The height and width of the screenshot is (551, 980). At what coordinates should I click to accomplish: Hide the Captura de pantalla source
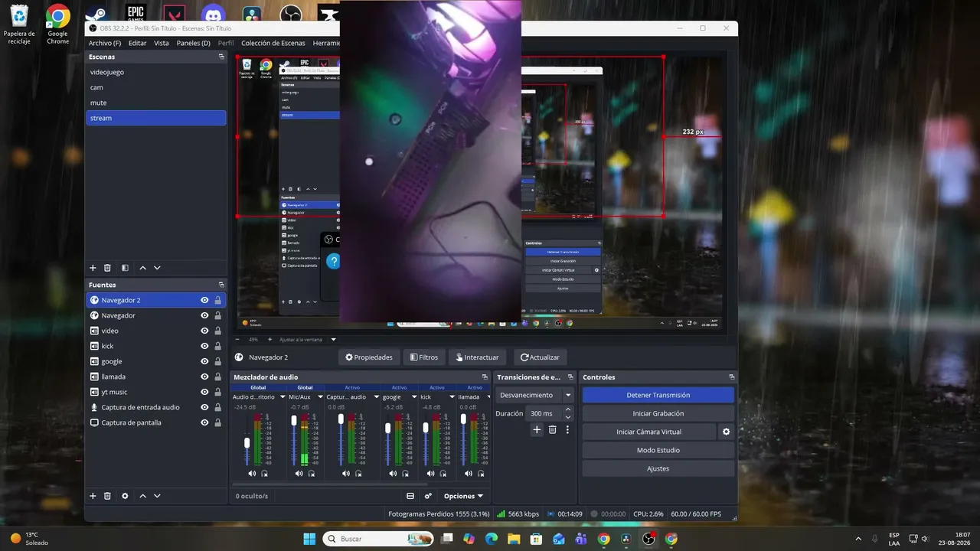click(x=204, y=422)
